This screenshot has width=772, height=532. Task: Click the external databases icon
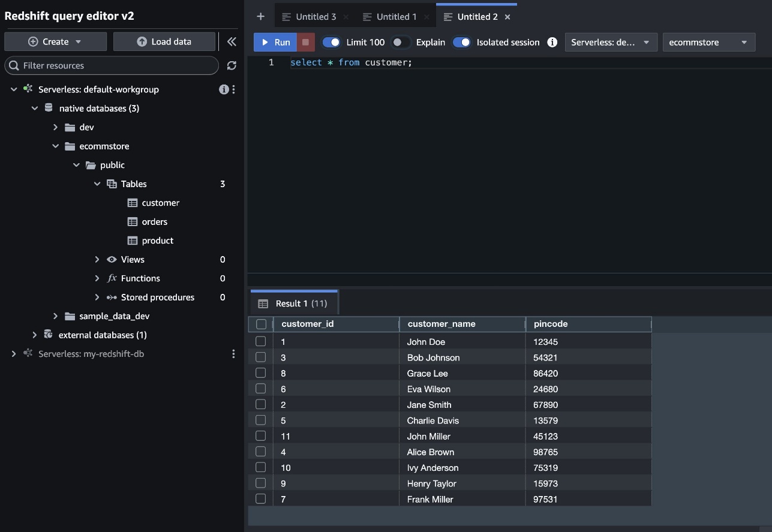click(x=49, y=335)
